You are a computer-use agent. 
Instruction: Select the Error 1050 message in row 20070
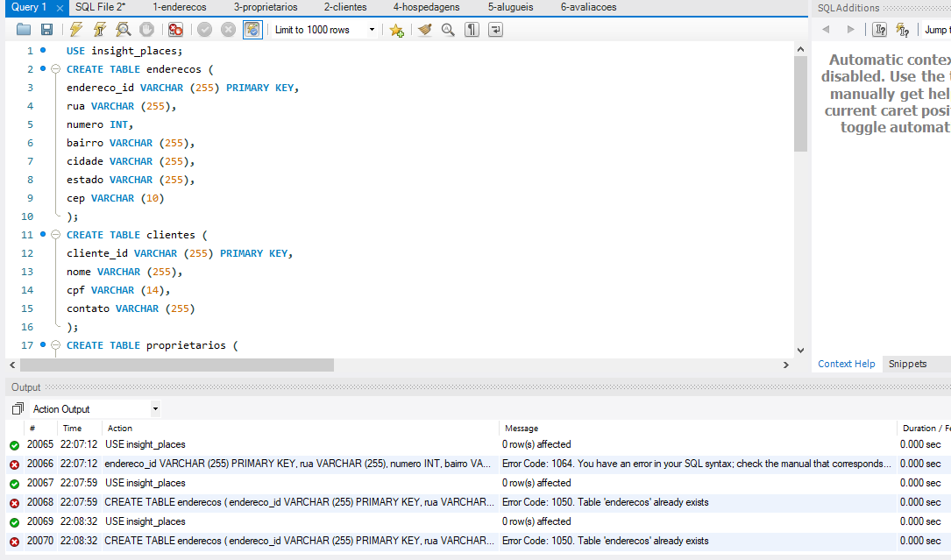[606, 541]
